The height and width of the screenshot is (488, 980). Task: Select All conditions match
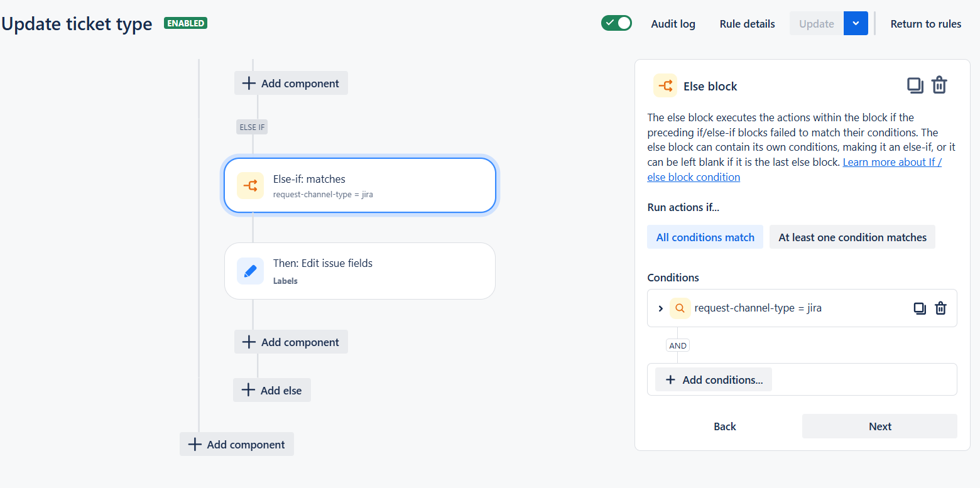point(705,237)
